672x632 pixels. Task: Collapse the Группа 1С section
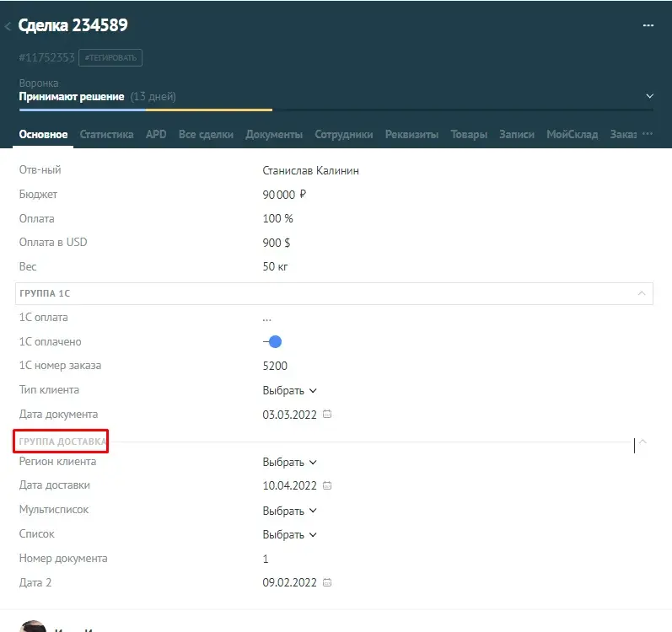(x=642, y=293)
